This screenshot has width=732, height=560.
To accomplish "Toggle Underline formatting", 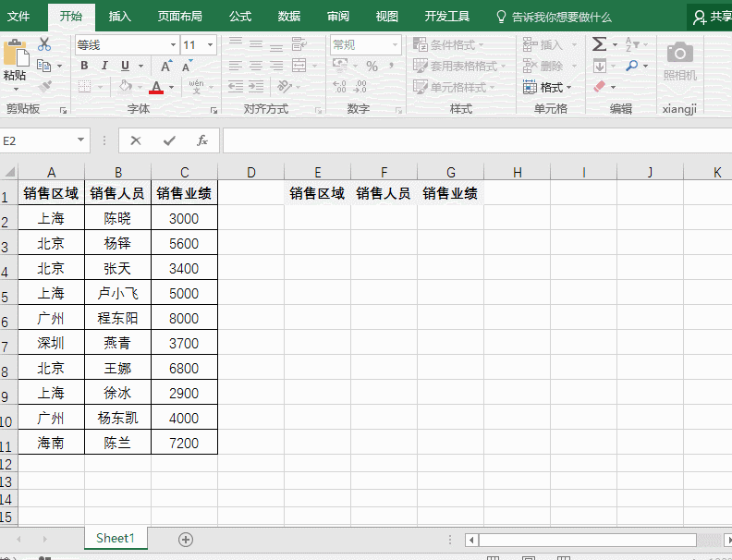I will [125, 66].
